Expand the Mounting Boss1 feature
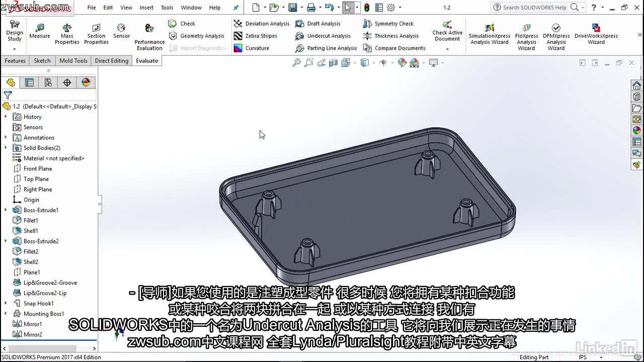The height and width of the screenshot is (362, 644). point(6,314)
